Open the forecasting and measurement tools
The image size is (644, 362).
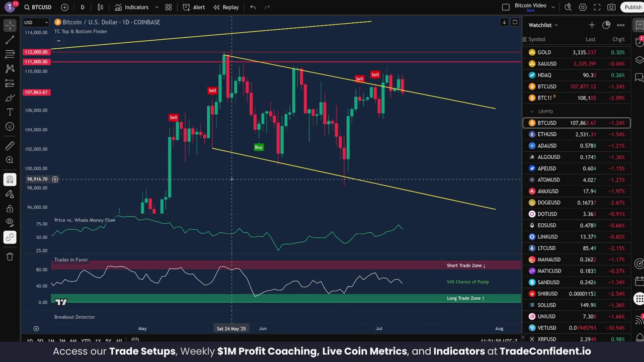(x=10, y=83)
